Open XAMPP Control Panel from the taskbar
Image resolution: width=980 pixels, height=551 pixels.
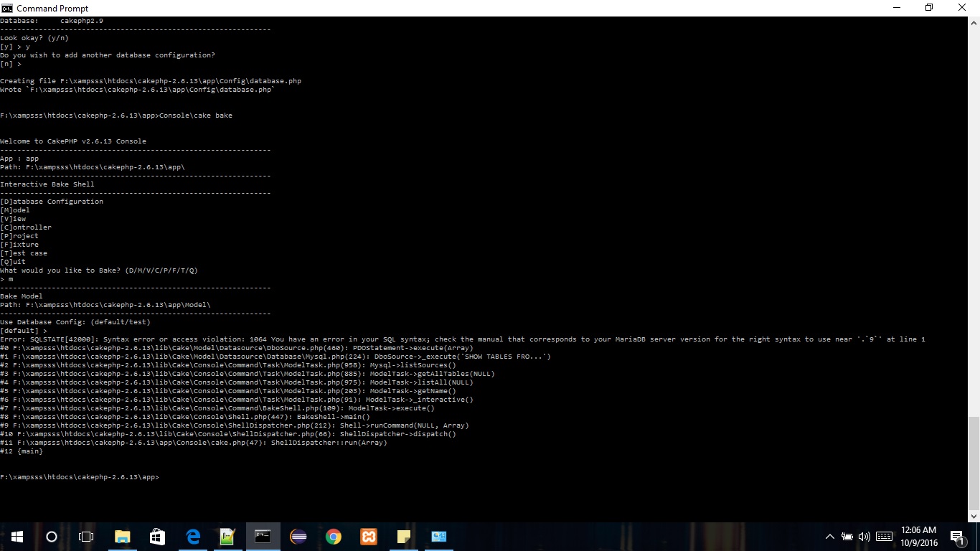[368, 536]
